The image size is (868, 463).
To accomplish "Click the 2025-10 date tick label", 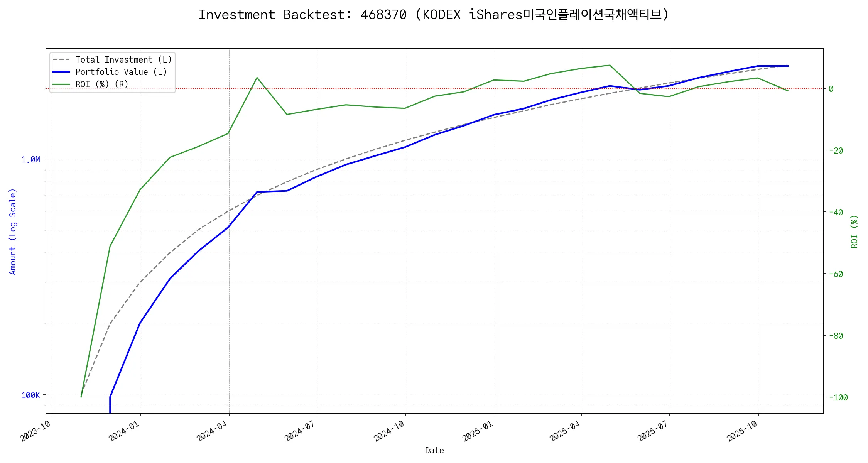I will [742, 431].
